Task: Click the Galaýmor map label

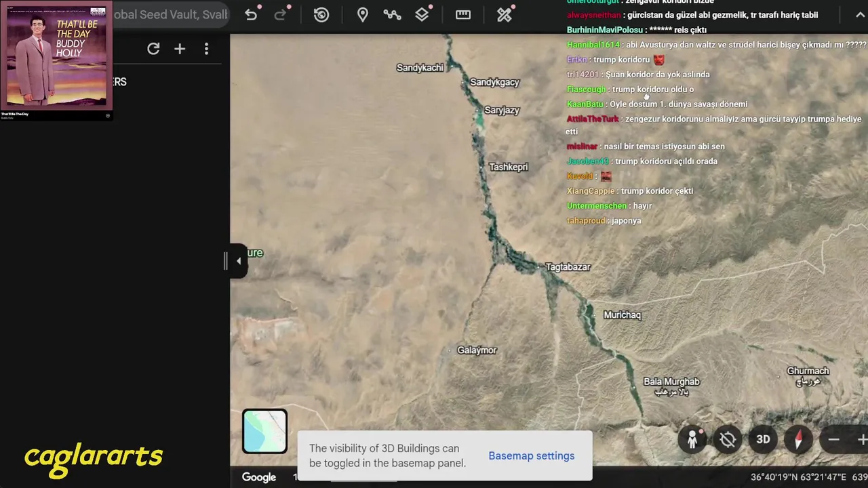Action: [477, 350]
